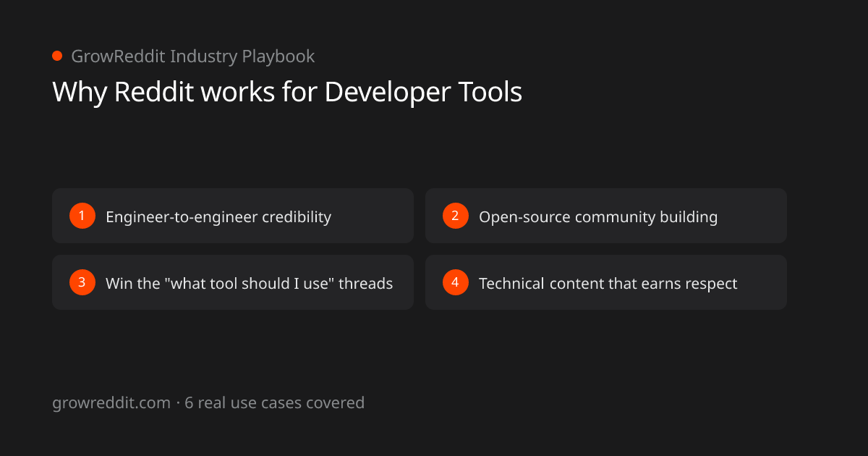Click the "Engineer-to-engineer credibility" card
The image size is (868, 456).
pos(233,216)
